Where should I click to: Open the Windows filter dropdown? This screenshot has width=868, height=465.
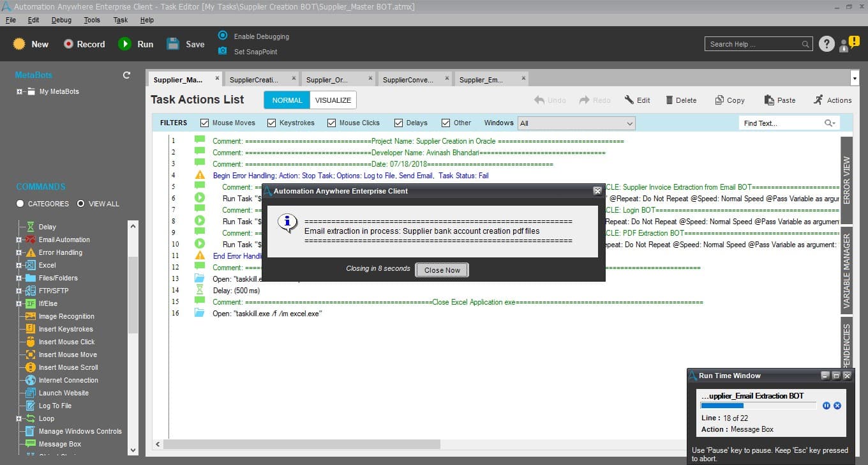pos(576,123)
